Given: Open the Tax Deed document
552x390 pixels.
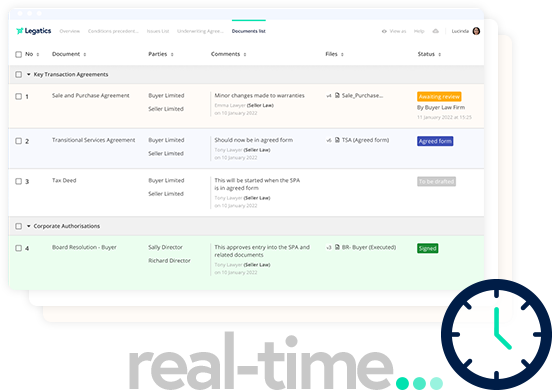Looking at the screenshot, I should pyautogui.click(x=64, y=180).
